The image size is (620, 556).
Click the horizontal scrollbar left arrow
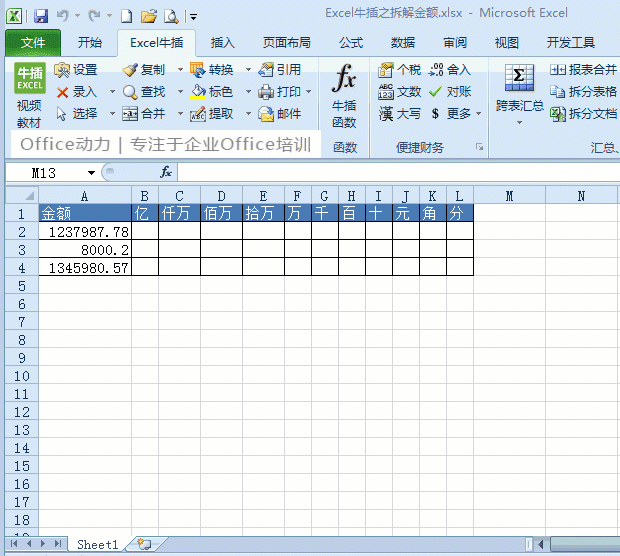click(x=541, y=545)
